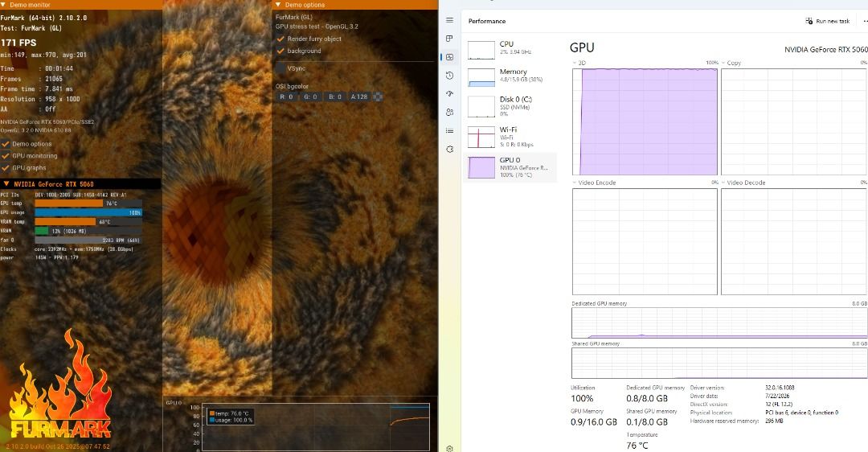Viewport: 868px width, 452px height.
Task: Collapse the Demo monitor panel
Action: pos(4,5)
